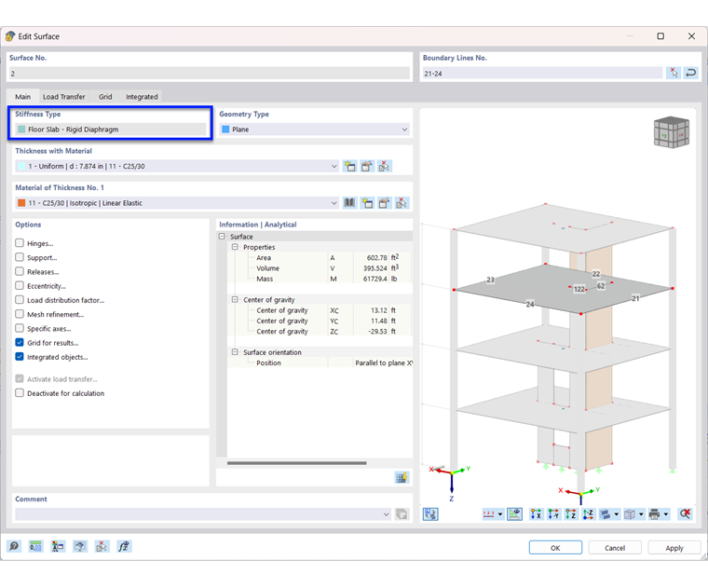Image resolution: width=708 pixels, height=588 pixels.
Task: Click the preview sync icon at bottom-left of viewport
Action: tap(430, 514)
